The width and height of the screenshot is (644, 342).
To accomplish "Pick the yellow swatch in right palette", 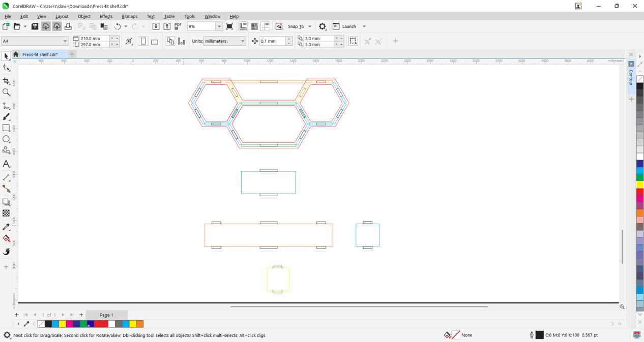I will (640, 184).
